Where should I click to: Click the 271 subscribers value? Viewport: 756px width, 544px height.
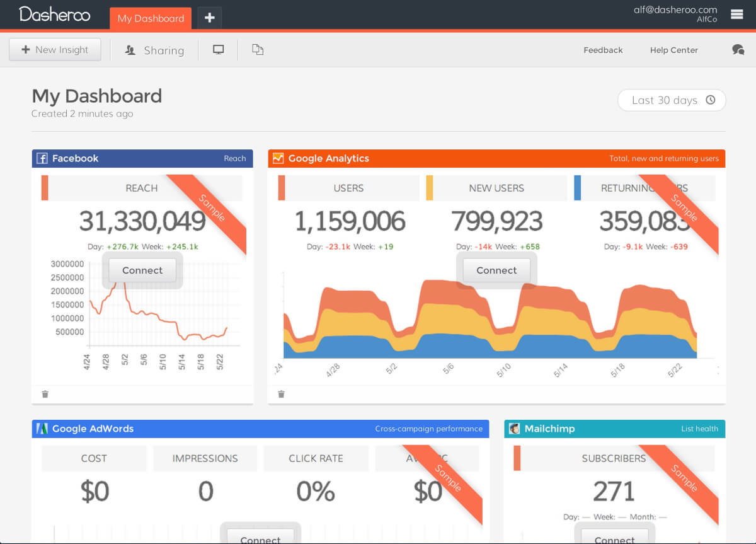tap(614, 491)
